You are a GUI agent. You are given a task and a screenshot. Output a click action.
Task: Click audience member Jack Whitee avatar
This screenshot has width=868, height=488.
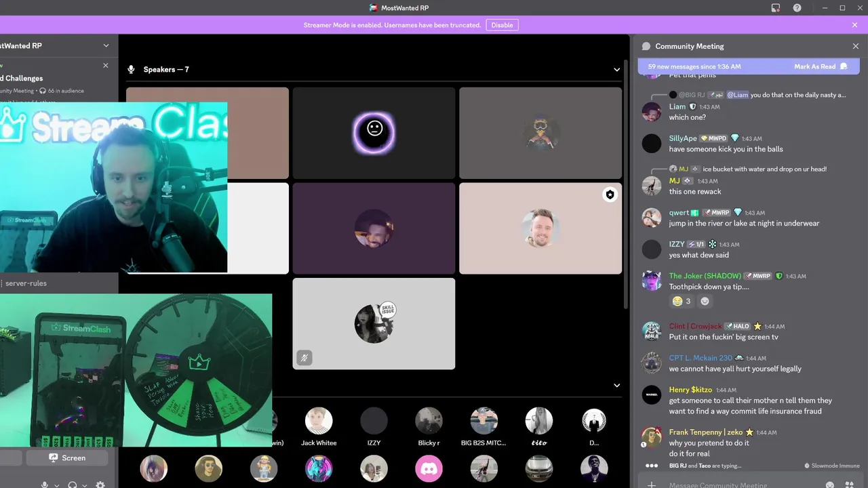click(318, 421)
